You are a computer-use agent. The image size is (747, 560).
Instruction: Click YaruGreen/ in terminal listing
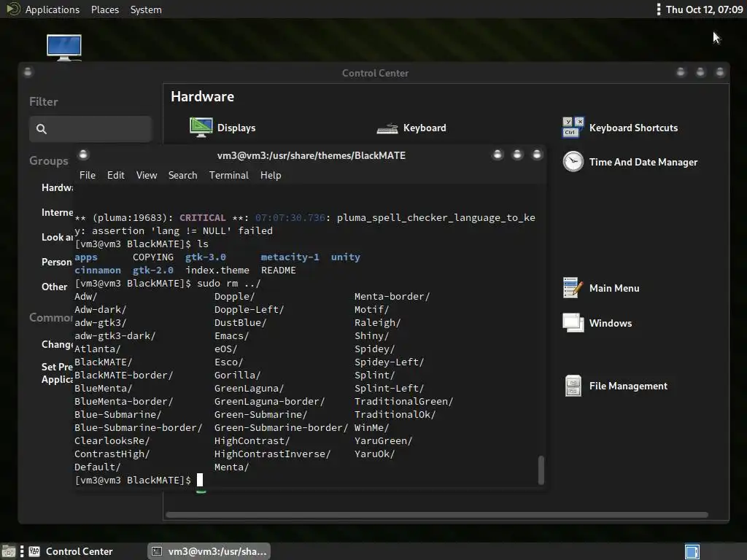[383, 441]
